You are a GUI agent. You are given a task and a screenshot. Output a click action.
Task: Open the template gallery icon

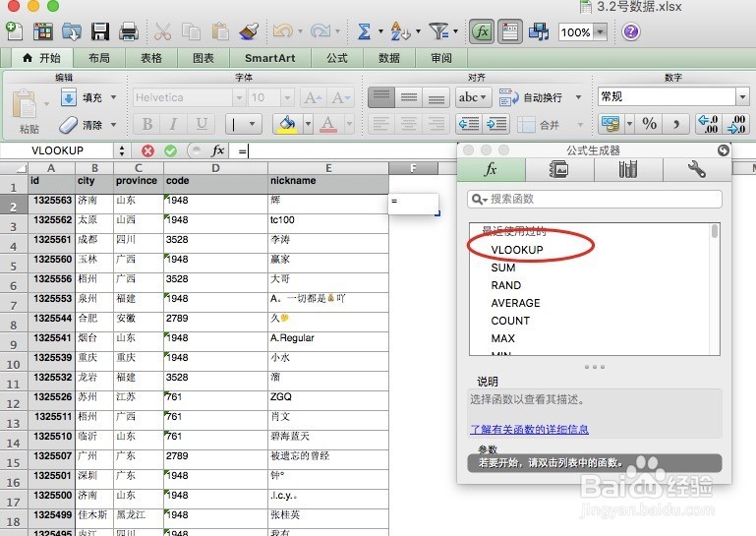click(43, 31)
